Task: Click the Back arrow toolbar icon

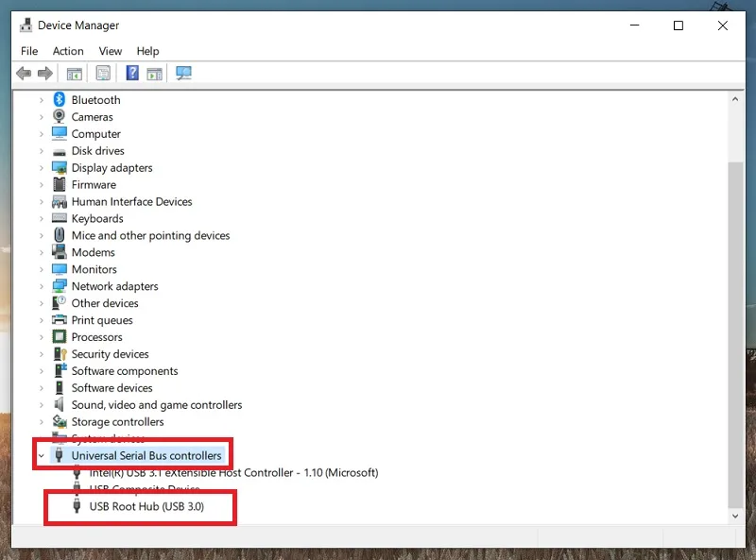Action: [x=24, y=74]
